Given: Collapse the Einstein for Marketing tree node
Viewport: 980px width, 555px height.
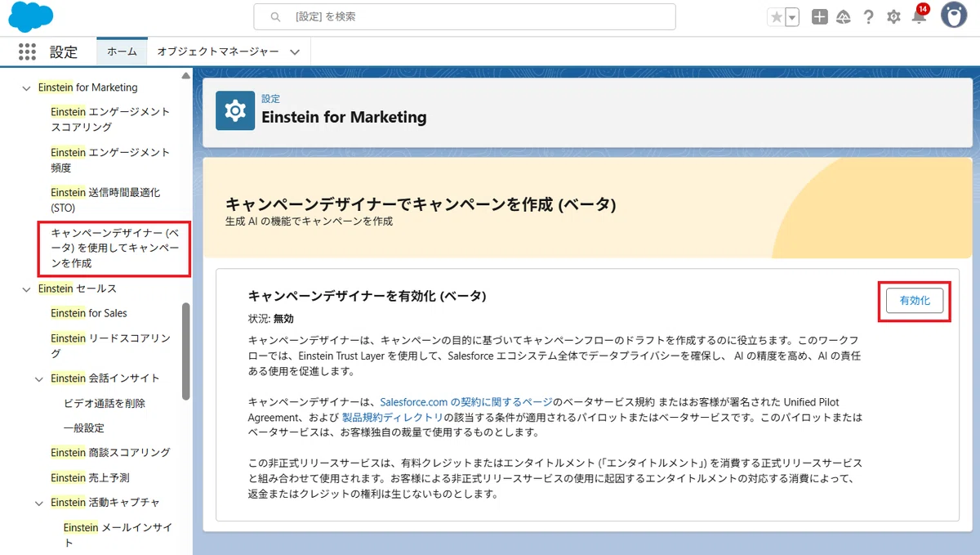Looking at the screenshot, I should [26, 87].
